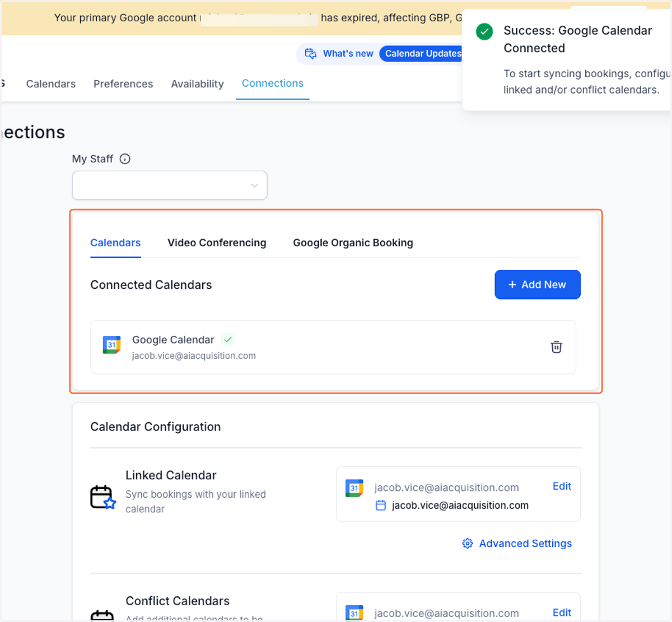This screenshot has height=622, width=672.
Task: Open the My Staff dropdown
Action: click(x=170, y=185)
